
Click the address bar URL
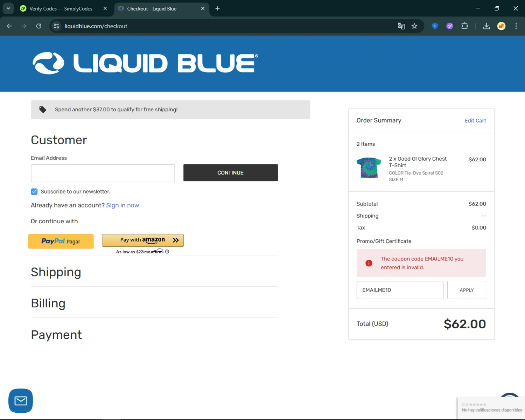coord(96,26)
